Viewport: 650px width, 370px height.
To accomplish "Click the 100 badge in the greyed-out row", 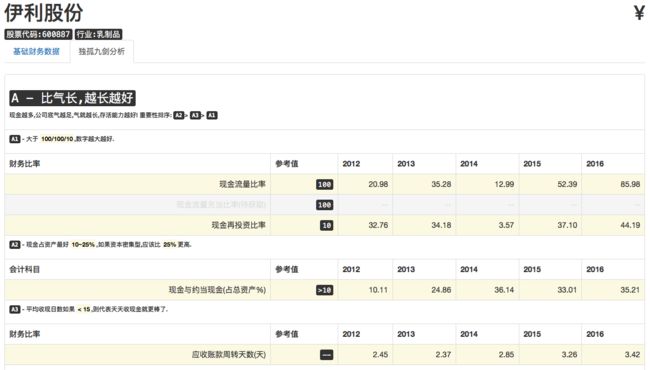I will (x=324, y=205).
